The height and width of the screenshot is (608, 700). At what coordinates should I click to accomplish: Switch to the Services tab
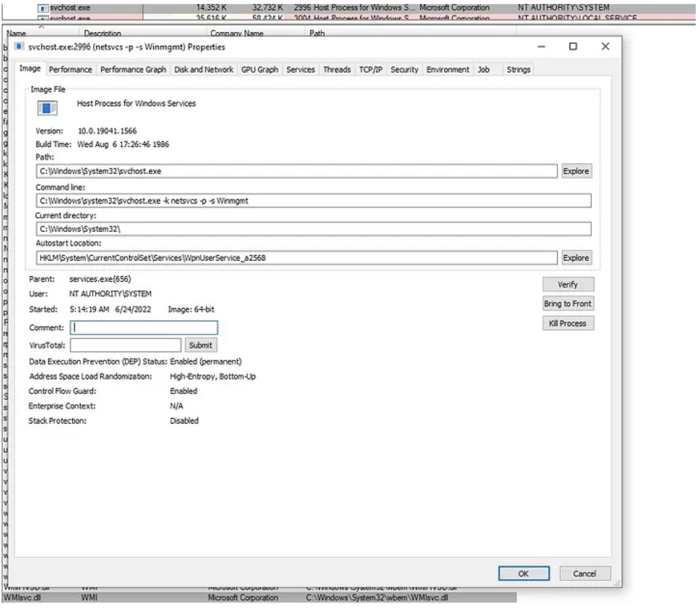[x=300, y=70]
